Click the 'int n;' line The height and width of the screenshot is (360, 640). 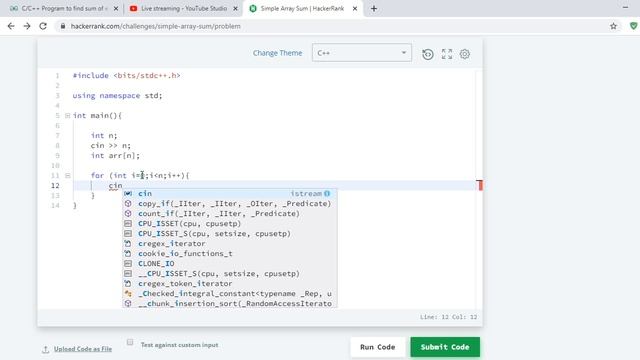tap(104, 136)
